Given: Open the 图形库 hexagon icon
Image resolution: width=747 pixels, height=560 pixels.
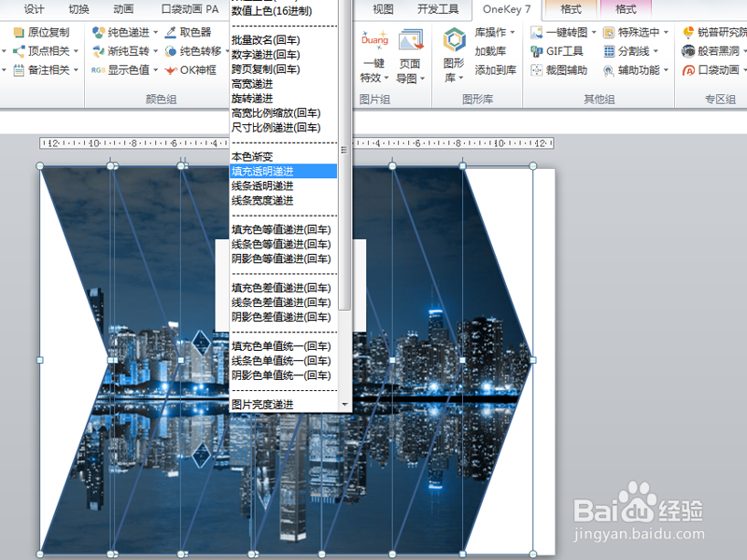Looking at the screenshot, I should pyautogui.click(x=454, y=39).
